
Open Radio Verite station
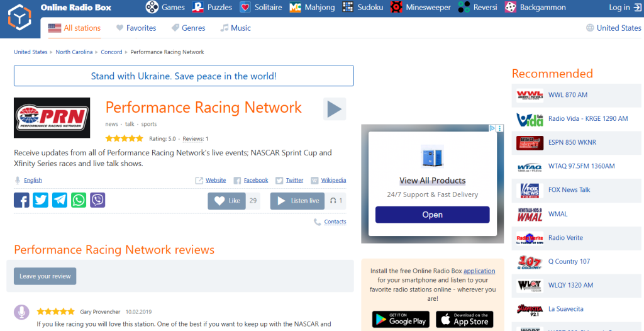coord(565,238)
